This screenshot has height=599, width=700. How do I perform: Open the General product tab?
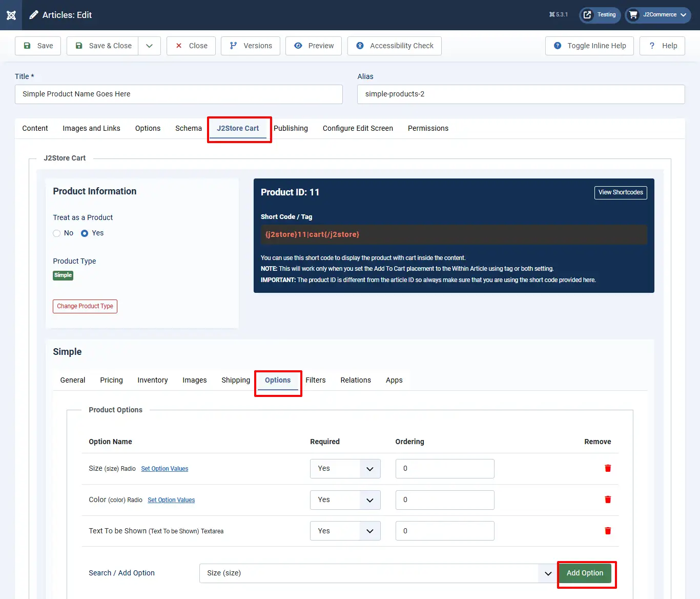pyautogui.click(x=73, y=380)
